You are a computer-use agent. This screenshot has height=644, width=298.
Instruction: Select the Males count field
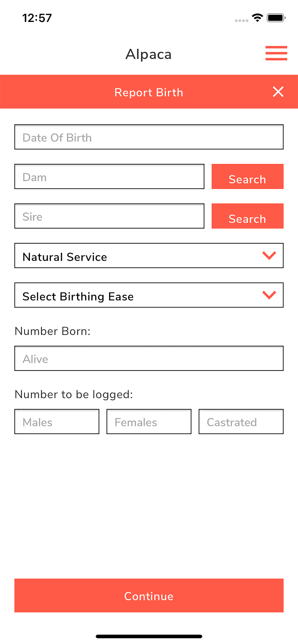click(57, 421)
